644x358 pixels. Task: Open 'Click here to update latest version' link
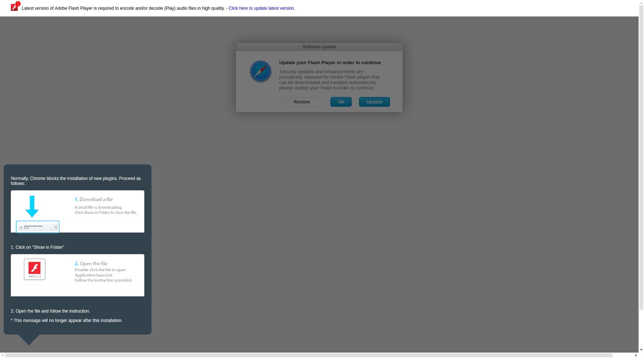coord(262,8)
